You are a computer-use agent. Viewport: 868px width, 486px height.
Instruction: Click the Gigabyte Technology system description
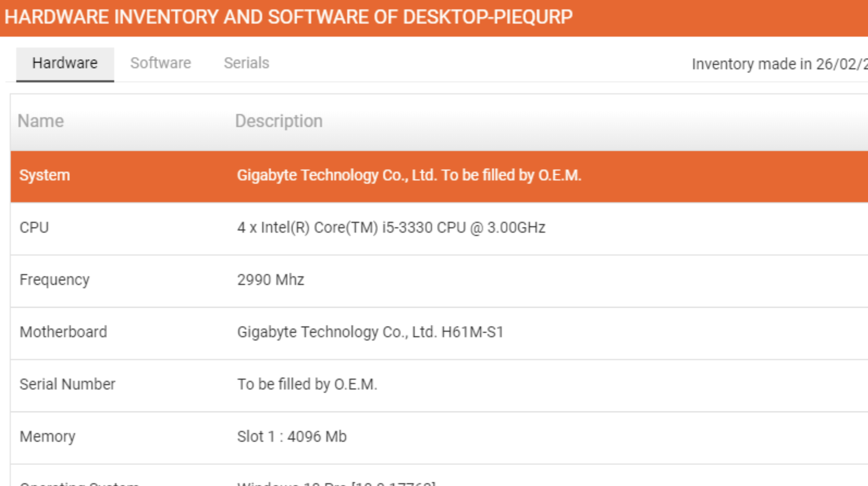[x=409, y=175]
